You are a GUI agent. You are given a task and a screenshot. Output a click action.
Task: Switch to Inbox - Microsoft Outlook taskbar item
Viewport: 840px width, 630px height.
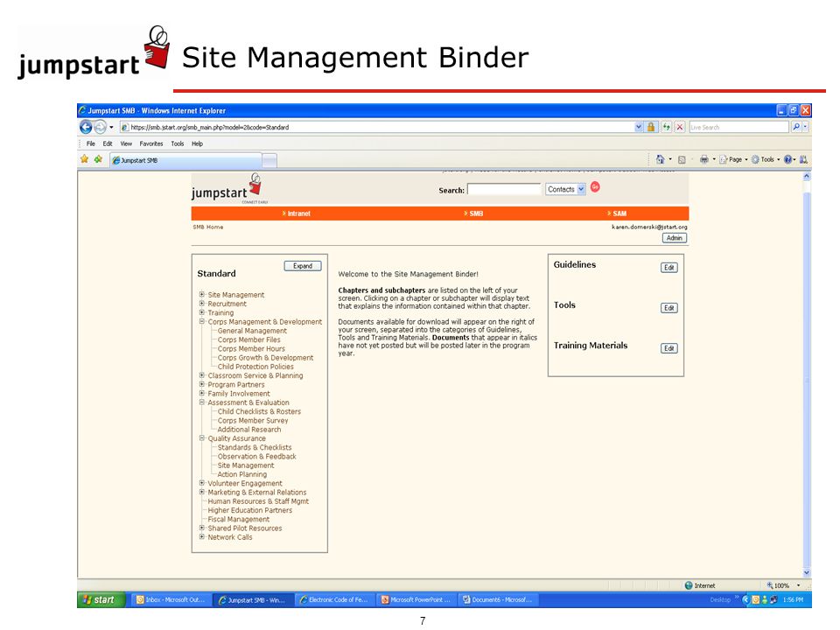171,600
